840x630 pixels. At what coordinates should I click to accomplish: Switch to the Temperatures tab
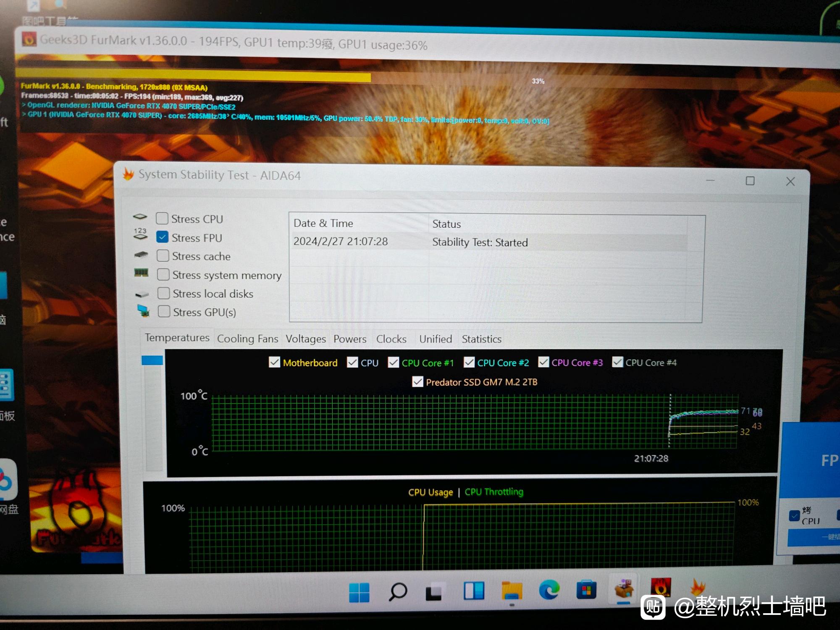(177, 338)
